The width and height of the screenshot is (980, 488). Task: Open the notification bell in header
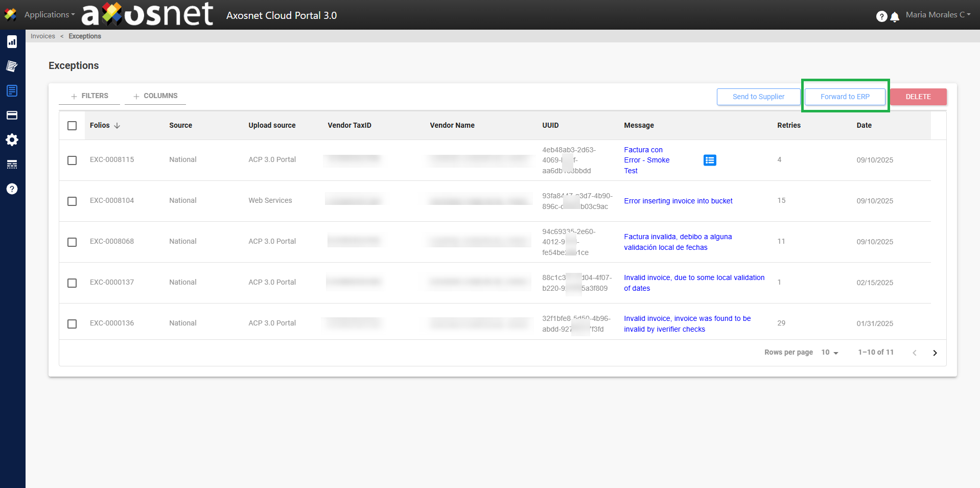[894, 17]
